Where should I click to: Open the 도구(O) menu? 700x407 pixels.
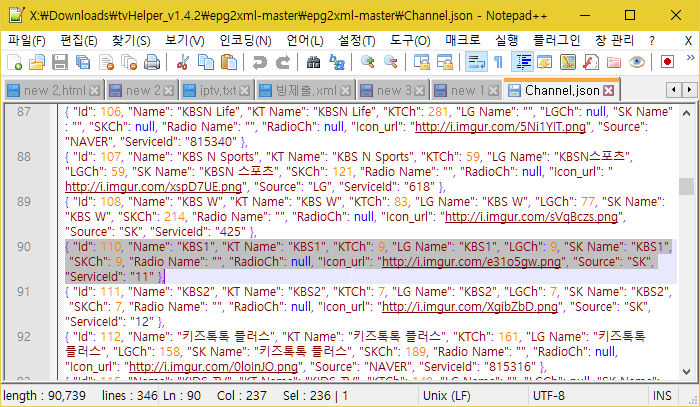[410, 41]
